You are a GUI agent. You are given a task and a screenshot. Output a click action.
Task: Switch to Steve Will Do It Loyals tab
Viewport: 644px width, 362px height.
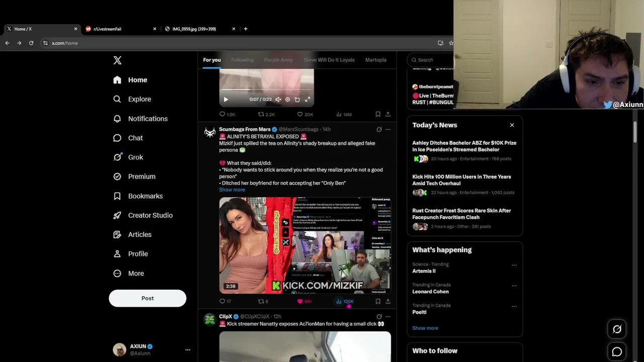click(x=329, y=60)
